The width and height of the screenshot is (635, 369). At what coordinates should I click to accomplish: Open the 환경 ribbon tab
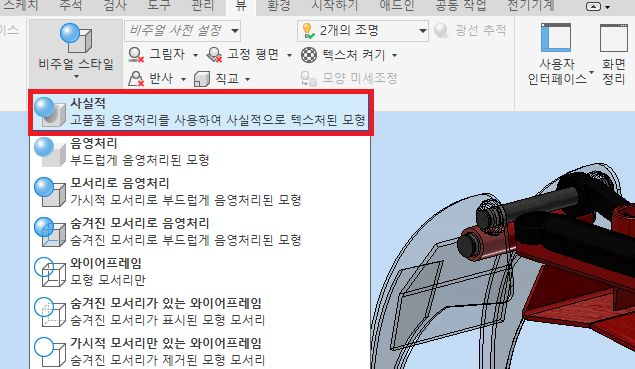279,6
